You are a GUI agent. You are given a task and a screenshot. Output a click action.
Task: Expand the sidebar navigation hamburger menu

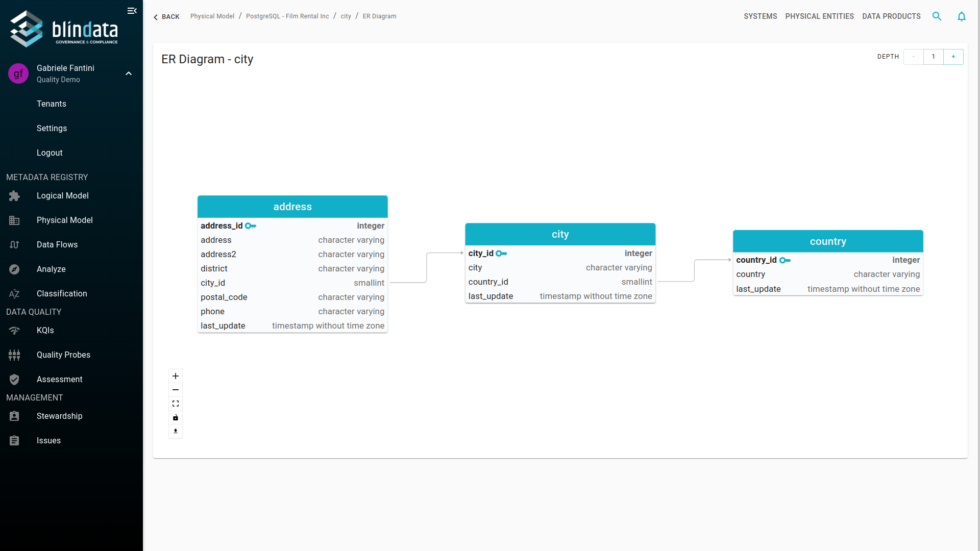click(132, 11)
